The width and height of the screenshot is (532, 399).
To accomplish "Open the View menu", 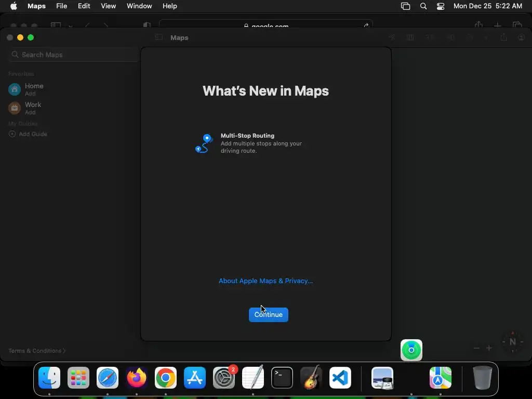I will click(108, 6).
